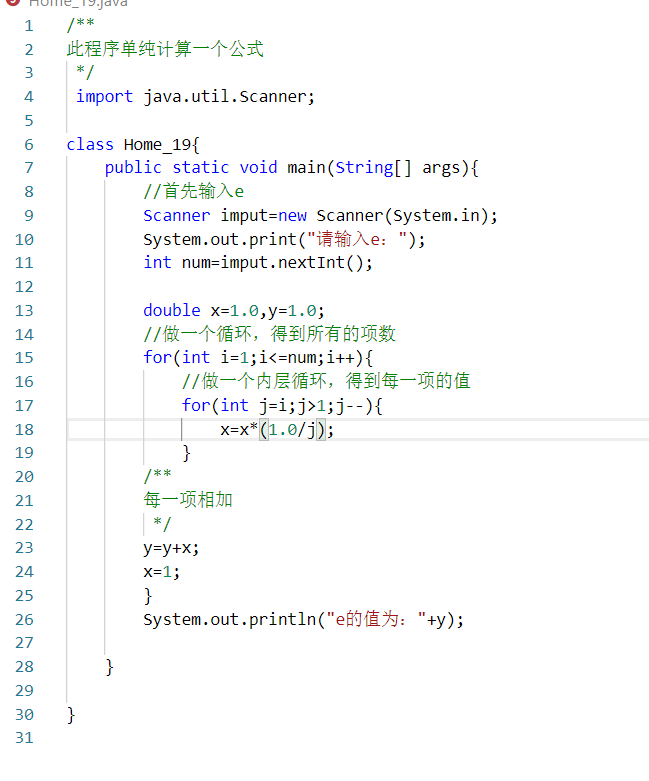The width and height of the screenshot is (649, 781).
Task: Click the "double" keyword on line 13
Action: [172, 311]
